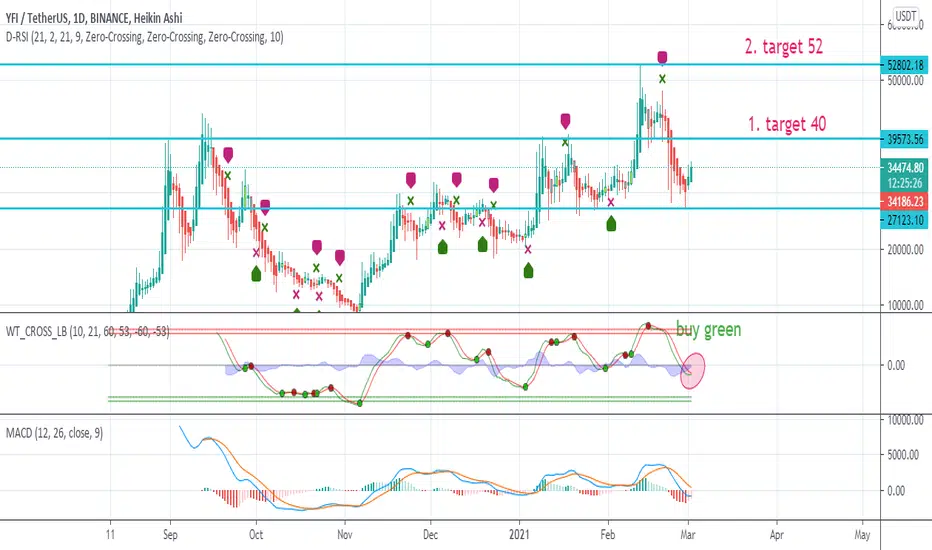
Task: Click the Dec date label
Action: [430, 535]
